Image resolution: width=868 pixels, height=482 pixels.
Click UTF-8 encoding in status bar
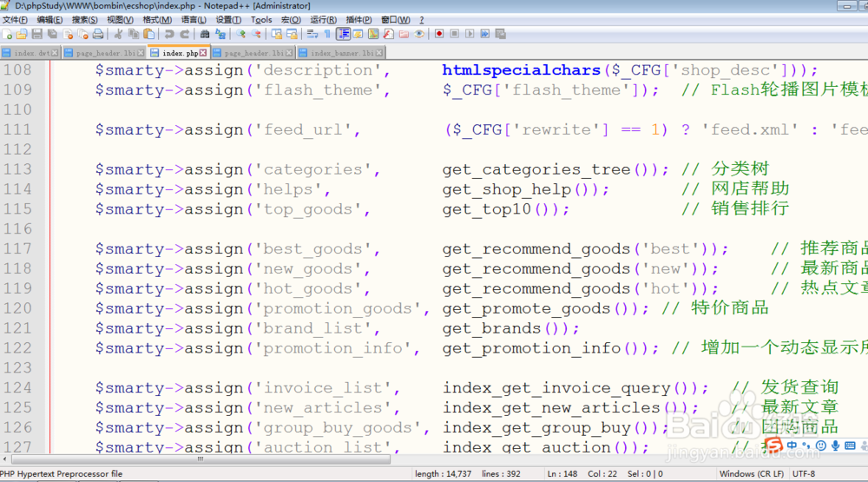803,474
